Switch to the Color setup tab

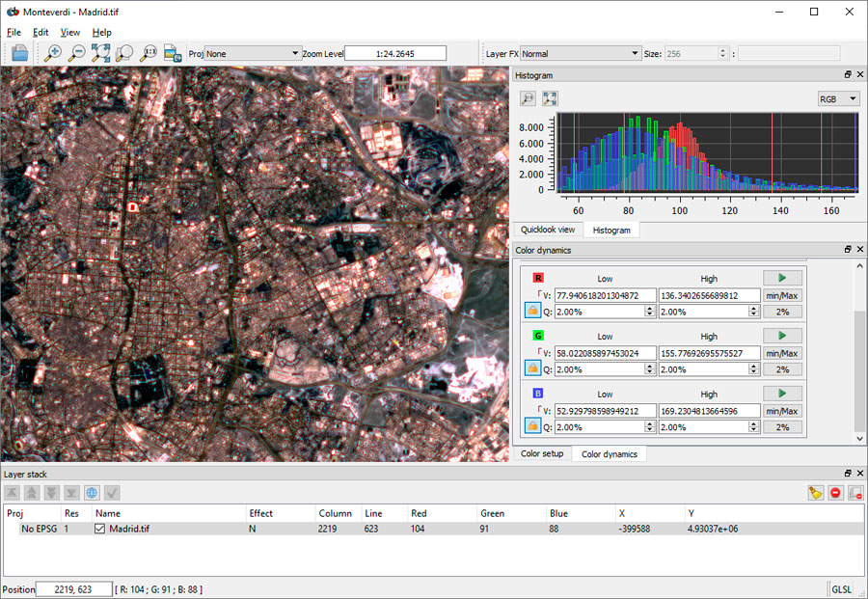542,454
